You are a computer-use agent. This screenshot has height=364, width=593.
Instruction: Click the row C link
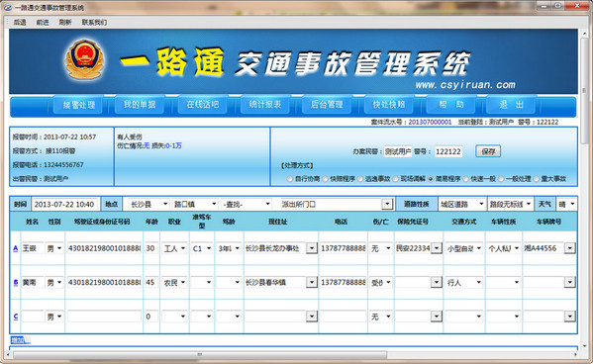[x=16, y=317]
